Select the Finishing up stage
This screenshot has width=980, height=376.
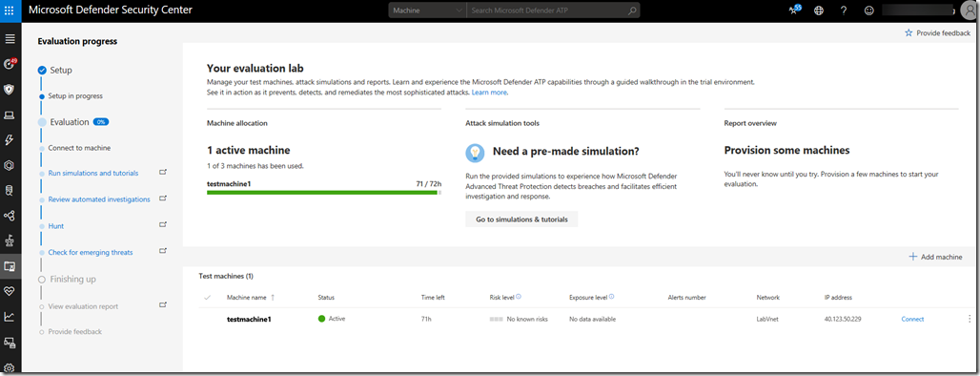point(72,279)
